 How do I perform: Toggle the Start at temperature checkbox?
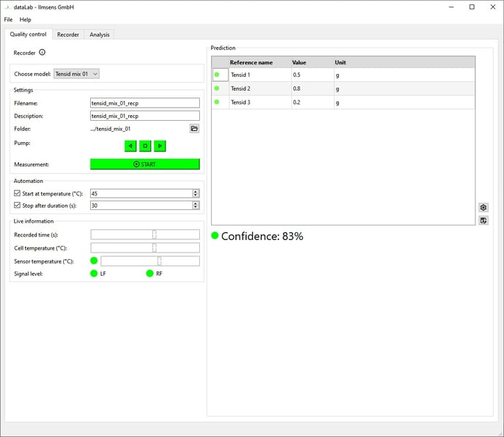point(18,194)
